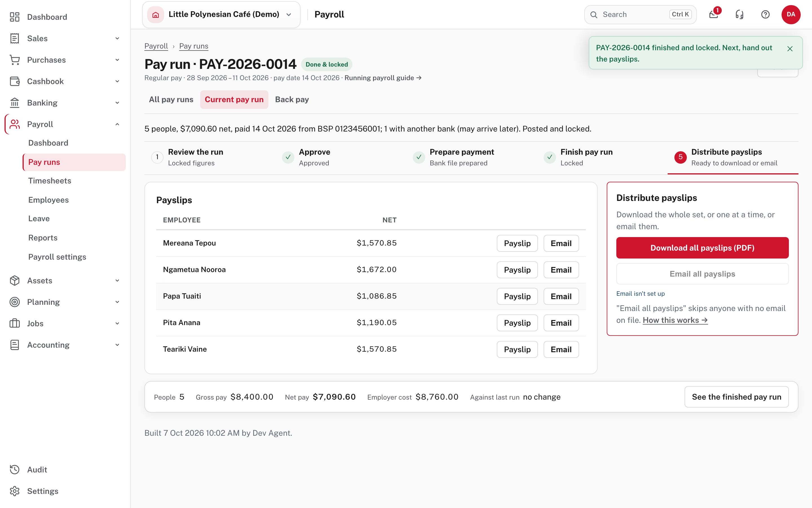Click the Cashbook wallet icon
Image resolution: width=812 pixels, height=508 pixels.
pyautogui.click(x=14, y=81)
